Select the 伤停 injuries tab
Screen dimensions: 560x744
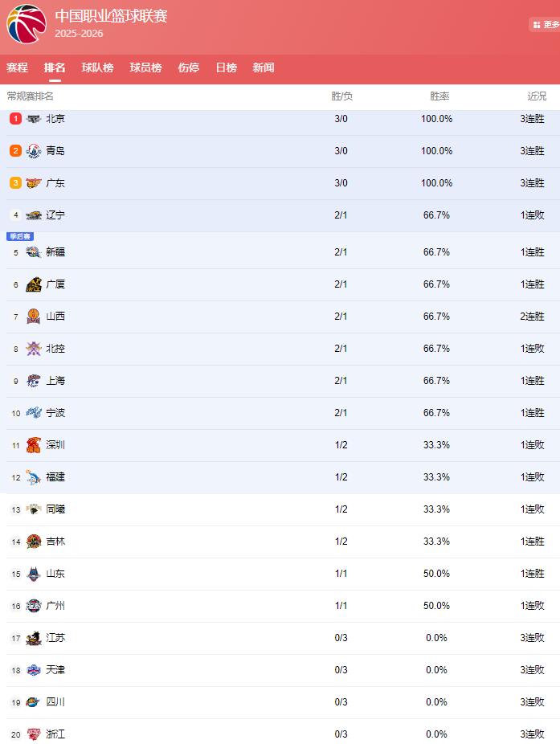click(188, 68)
